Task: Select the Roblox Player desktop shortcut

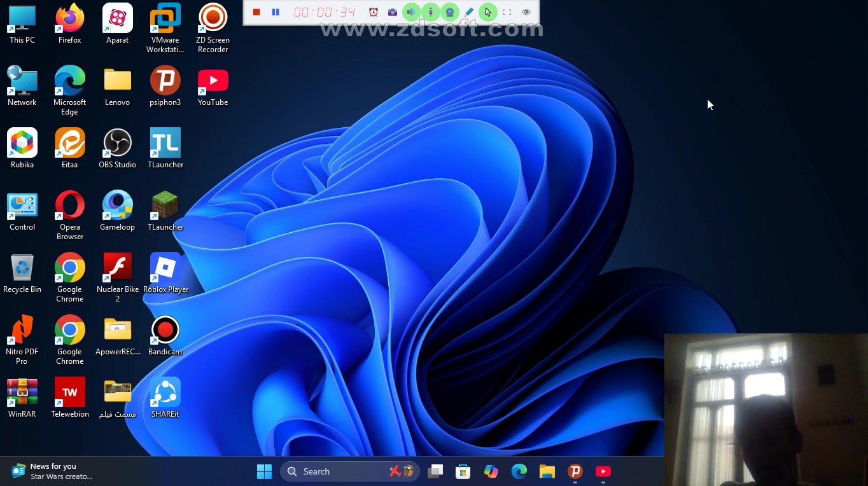Action: coord(165,274)
